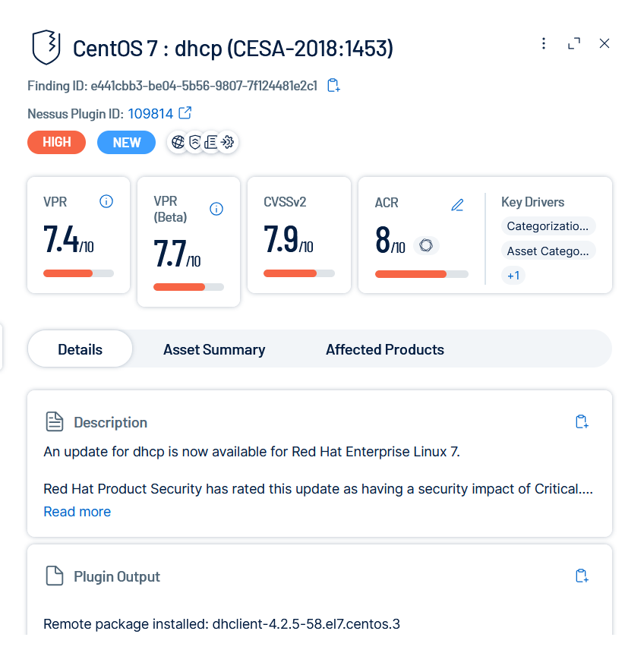Image resolution: width=625 pixels, height=672 pixels.
Task: Switch to the Asset Summary tab
Action: [214, 349]
